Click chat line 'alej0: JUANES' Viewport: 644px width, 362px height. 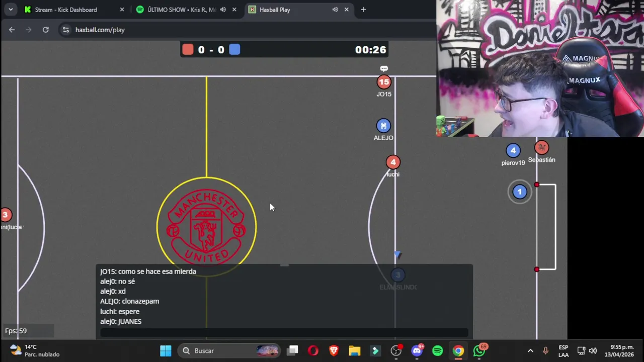[x=121, y=321]
